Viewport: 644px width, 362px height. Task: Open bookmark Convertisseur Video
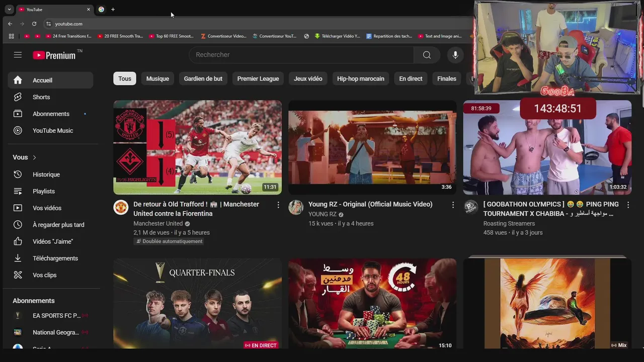223,36
